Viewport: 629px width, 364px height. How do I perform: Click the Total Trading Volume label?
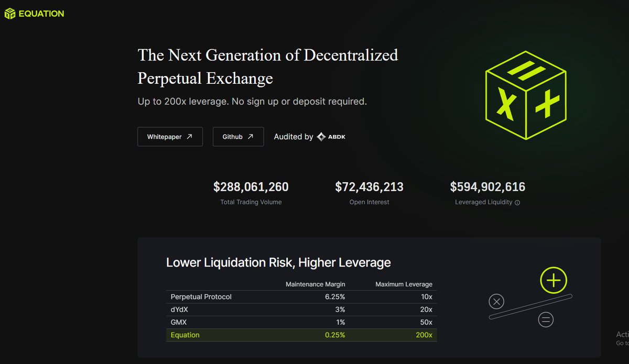click(251, 202)
